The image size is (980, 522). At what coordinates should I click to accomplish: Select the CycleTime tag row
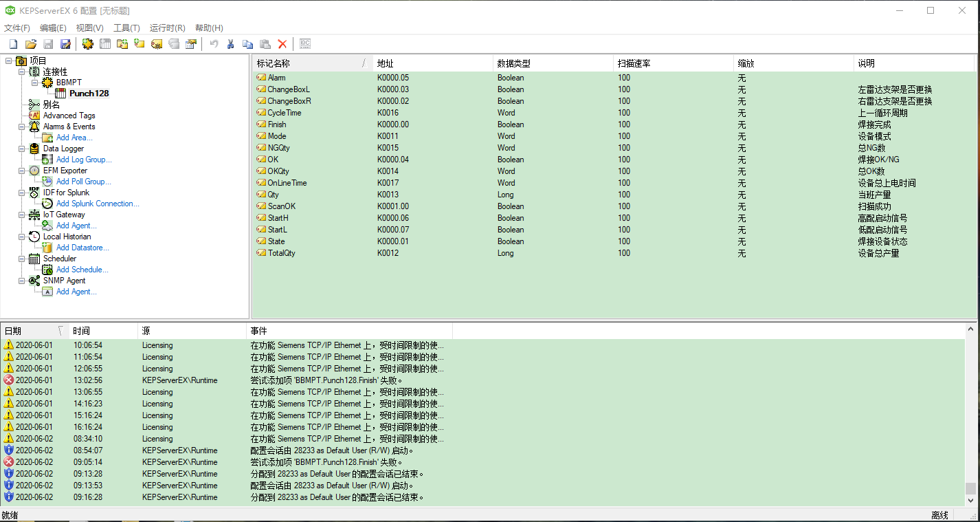coord(614,113)
